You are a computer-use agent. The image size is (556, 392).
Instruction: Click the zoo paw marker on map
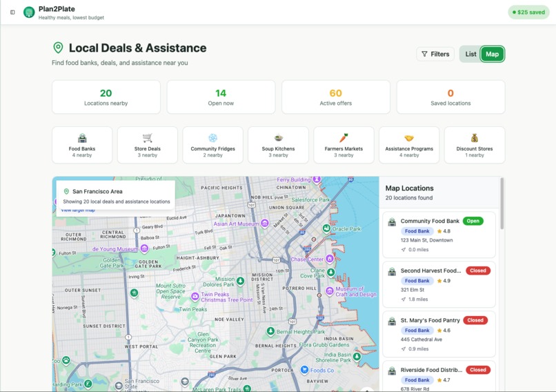[66, 361]
